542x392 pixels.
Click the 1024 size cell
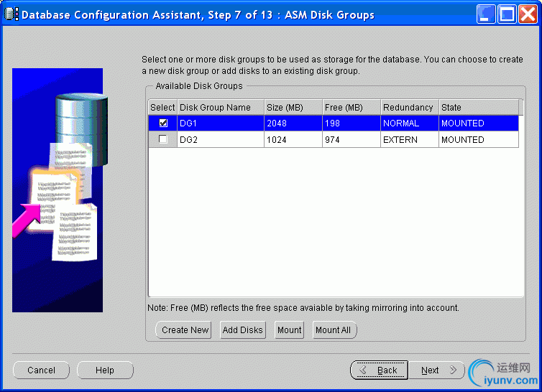click(x=293, y=140)
